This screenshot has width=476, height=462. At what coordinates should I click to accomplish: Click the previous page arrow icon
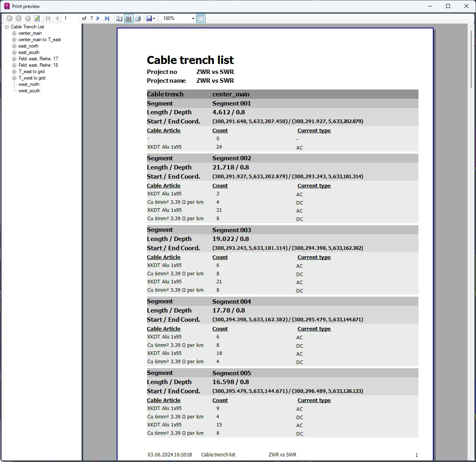pyautogui.click(x=57, y=18)
